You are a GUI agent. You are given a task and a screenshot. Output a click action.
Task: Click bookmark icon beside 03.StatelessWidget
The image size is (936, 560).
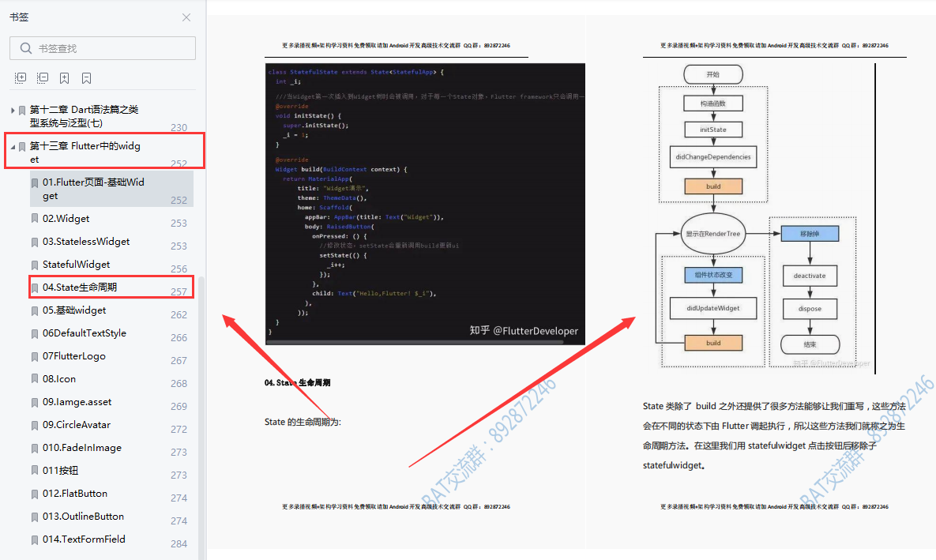(x=35, y=242)
